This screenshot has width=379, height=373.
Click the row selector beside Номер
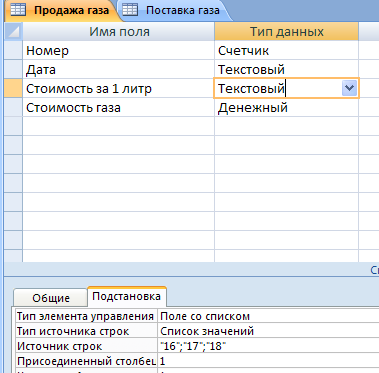tap(13, 51)
